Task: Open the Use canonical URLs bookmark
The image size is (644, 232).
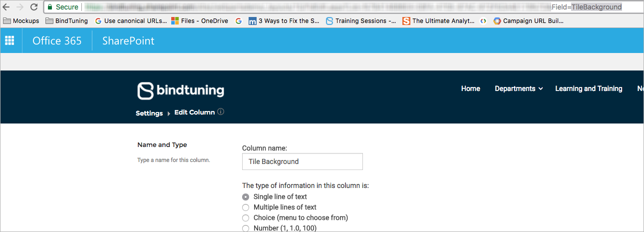Action: pos(131,21)
